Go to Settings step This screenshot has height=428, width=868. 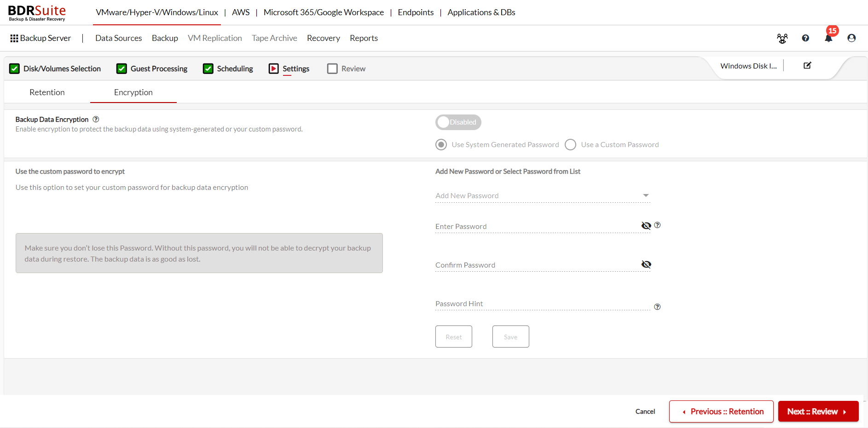289,69
